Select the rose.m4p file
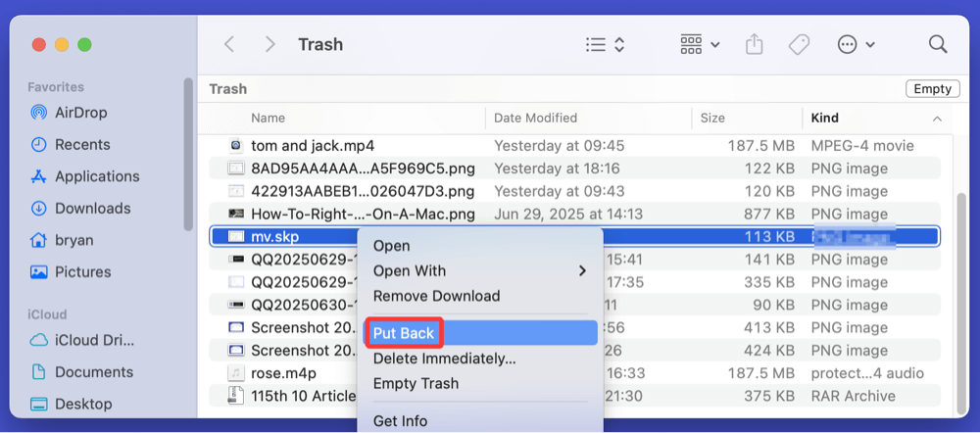980x433 pixels. coord(283,373)
